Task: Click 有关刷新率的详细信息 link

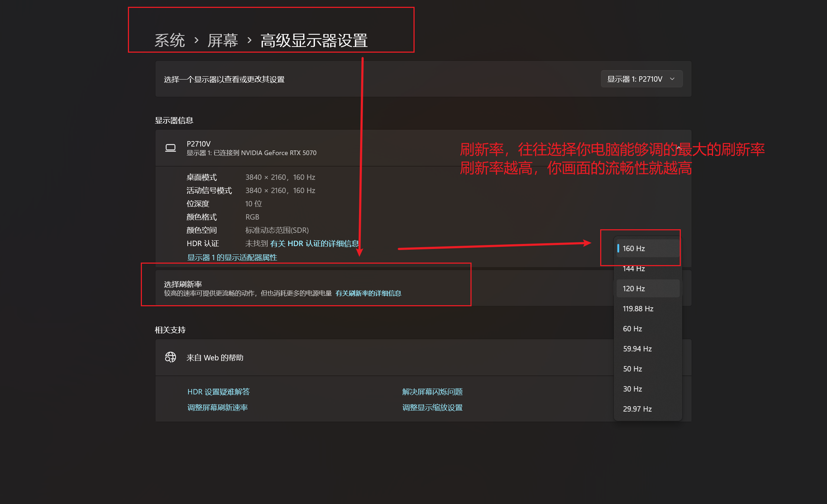Action: (x=368, y=293)
